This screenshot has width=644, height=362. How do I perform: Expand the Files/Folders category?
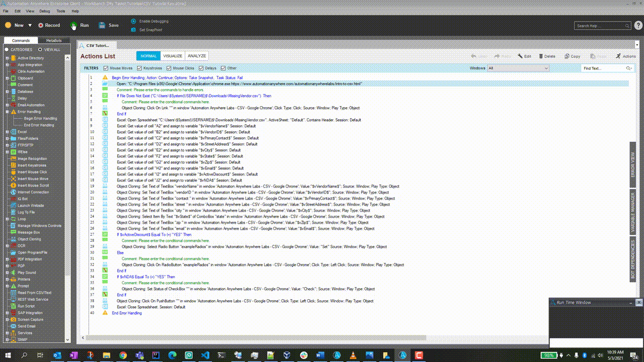tap(8, 138)
